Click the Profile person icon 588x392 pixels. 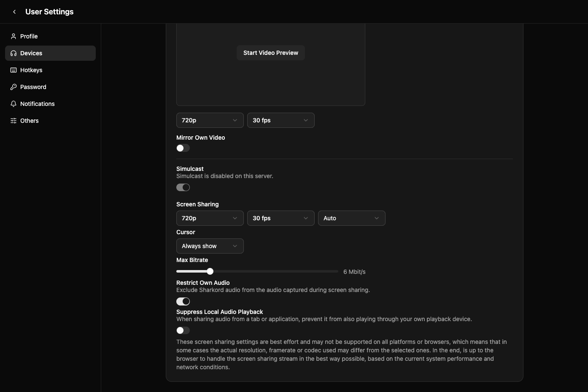(13, 36)
